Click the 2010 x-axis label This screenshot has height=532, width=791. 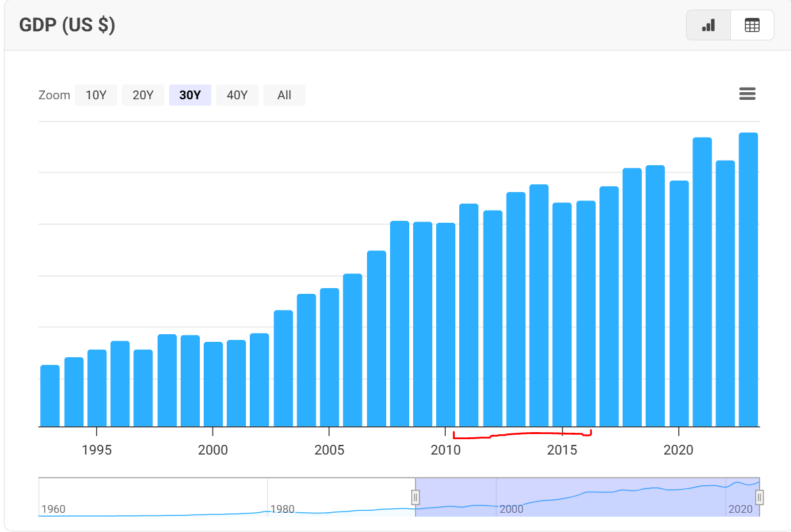click(x=446, y=450)
